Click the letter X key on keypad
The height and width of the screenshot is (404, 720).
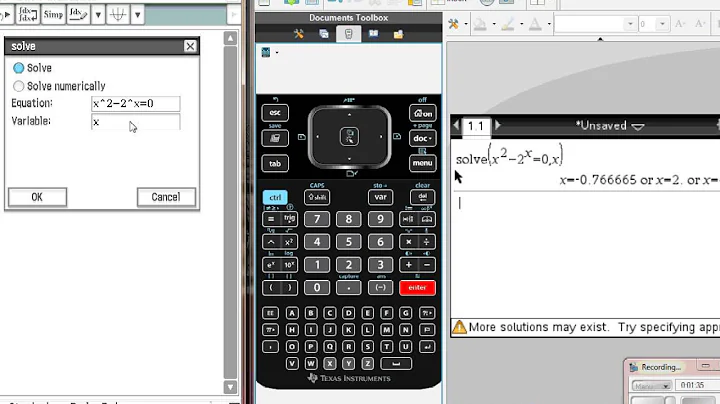(329, 364)
